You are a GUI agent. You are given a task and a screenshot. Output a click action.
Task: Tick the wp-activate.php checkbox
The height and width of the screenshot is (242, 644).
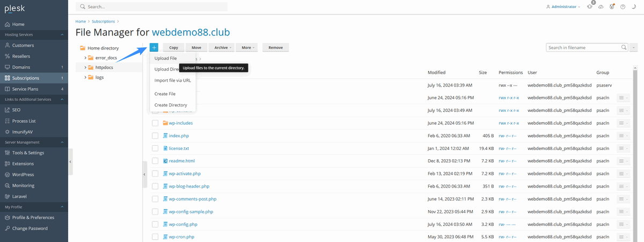click(x=155, y=174)
